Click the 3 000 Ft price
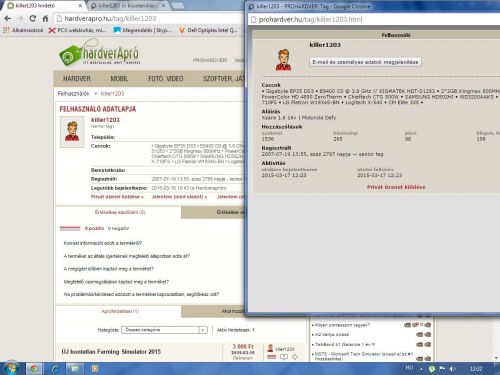 point(243,346)
